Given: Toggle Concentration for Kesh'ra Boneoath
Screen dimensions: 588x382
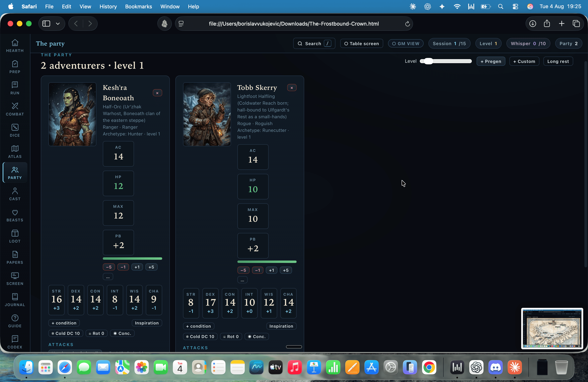Looking at the screenshot, I should pyautogui.click(x=122, y=333).
